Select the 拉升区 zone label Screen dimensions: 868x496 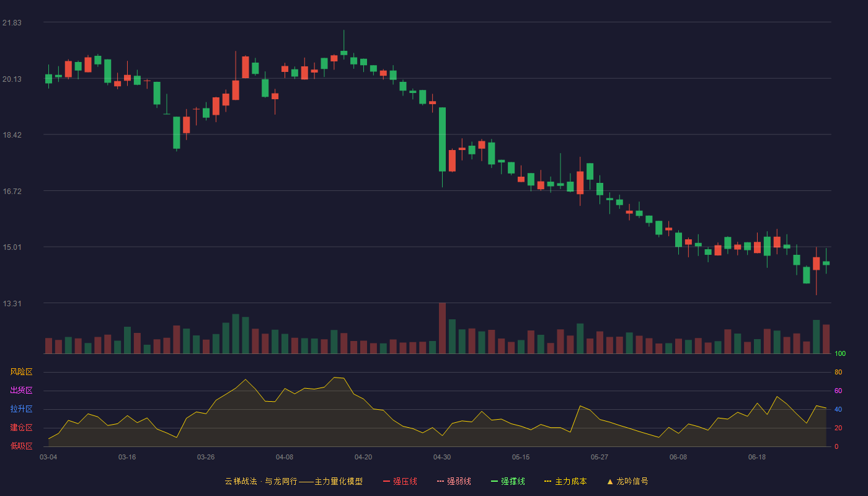click(21, 409)
